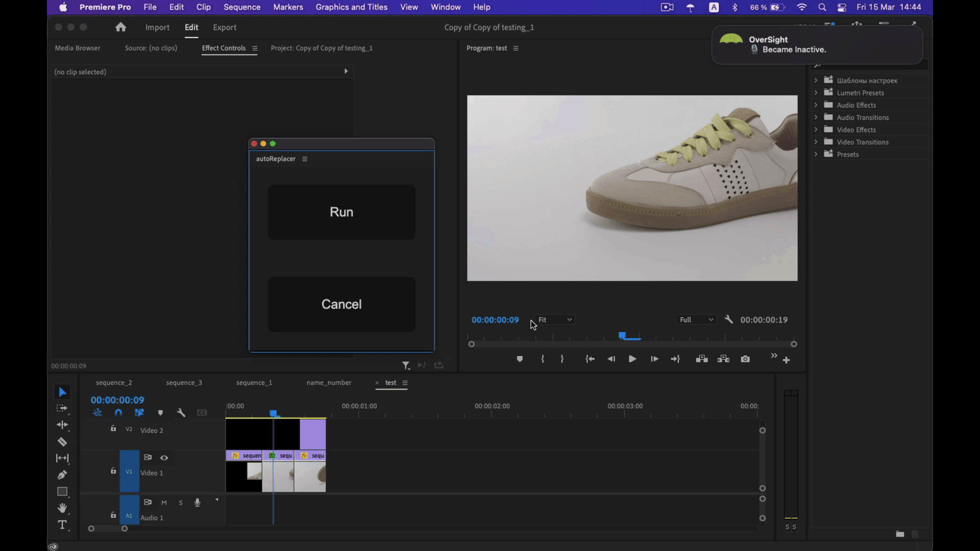Click the Add Marker icon in Program monitor
Screen dimensions: 980x551
(x=520, y=359)
